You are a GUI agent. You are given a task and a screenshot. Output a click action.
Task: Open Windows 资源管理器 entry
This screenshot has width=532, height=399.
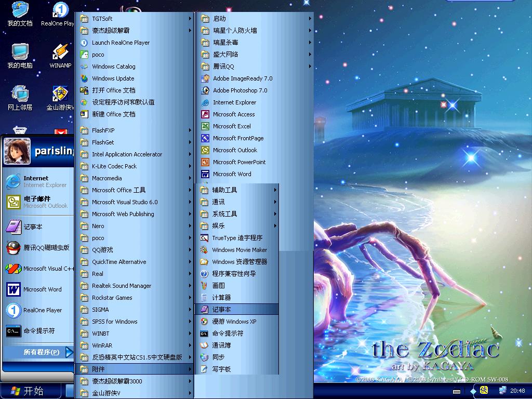pos(237,262)
